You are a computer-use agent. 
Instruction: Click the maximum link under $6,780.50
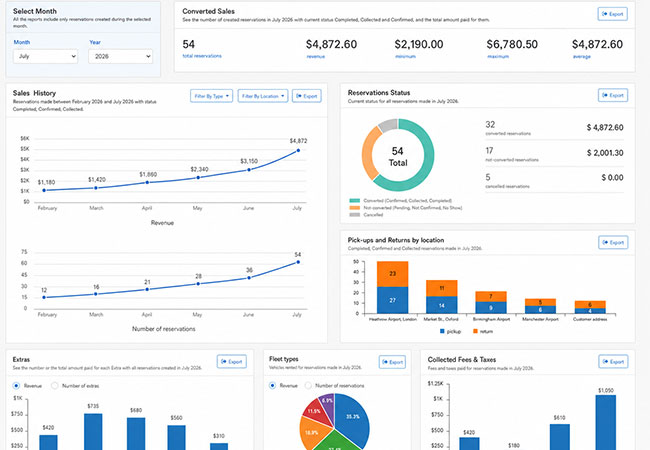497,56
